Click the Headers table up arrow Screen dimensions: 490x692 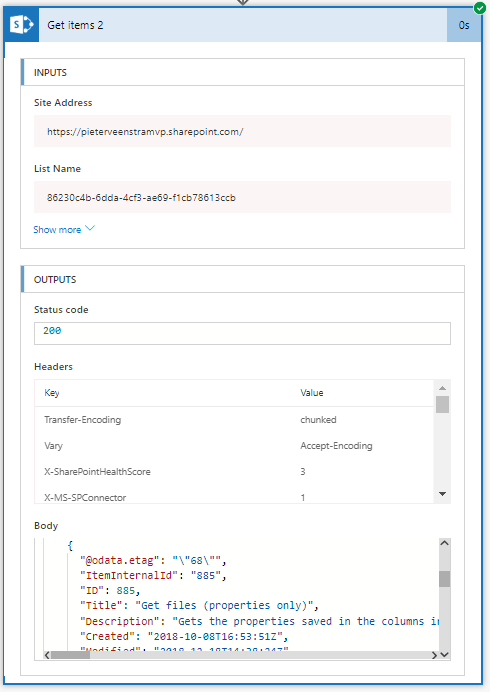coord(442,388)
